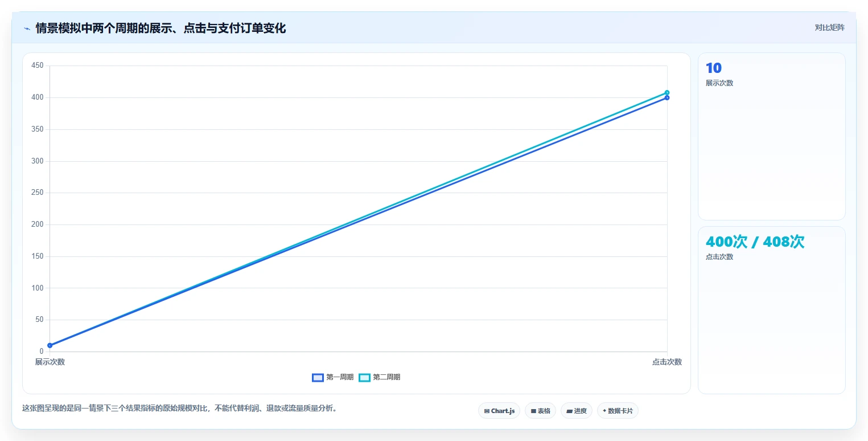Select the 表格 chip

click(x=540, y=411)
